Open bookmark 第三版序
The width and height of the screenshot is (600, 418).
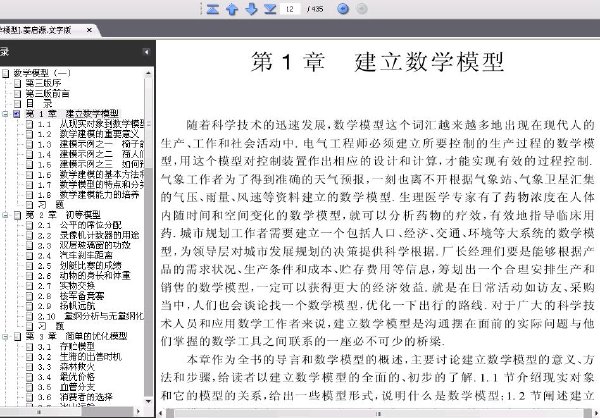click(43, 83)
